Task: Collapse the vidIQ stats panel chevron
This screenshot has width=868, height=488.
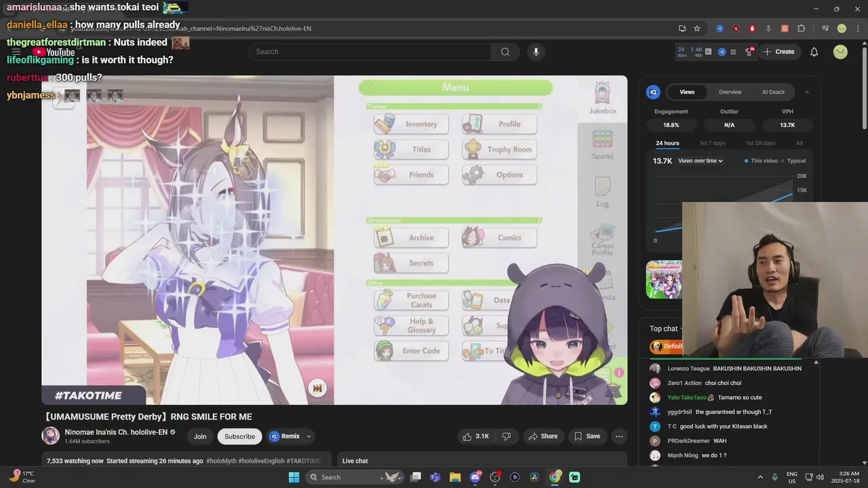Action: point(807,92)
